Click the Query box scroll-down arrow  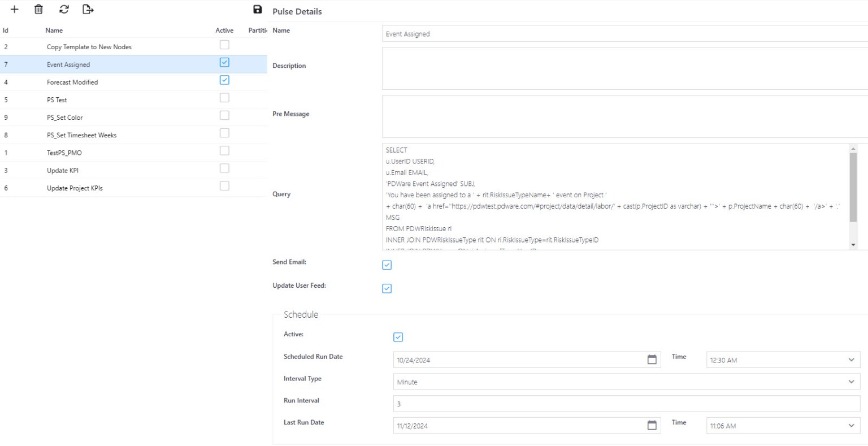[x=854, y=244]
